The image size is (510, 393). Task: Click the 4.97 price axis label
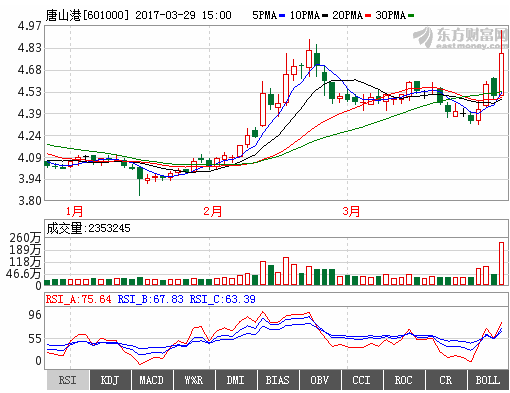click(x=30, y=26)
